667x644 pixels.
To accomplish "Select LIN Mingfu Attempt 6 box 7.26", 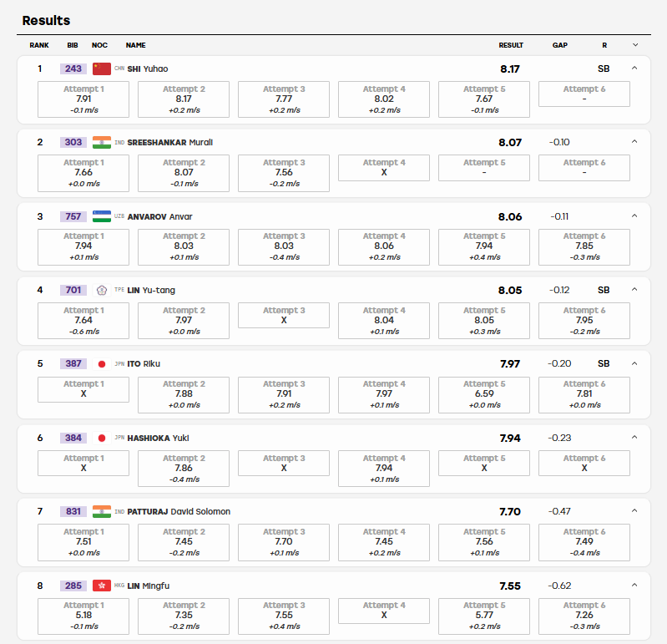I will tap(584, 616).
